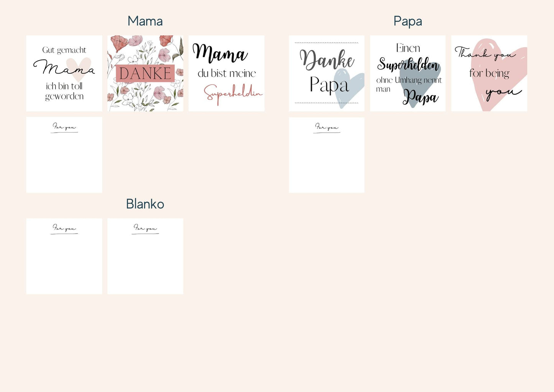Select the 'Gut gemacht Mama' card
Viewport: 554px width, 392px height.
(64, 73)
